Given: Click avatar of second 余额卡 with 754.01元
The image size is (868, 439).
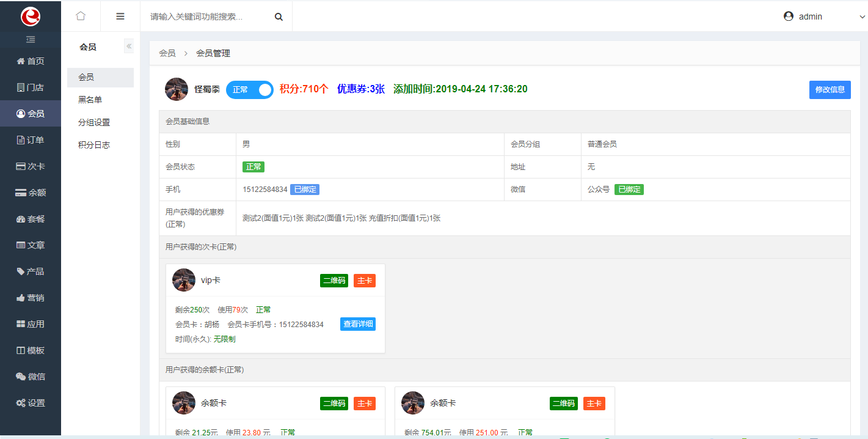Looking at the screenshot, I should click(x=413, y=403).
